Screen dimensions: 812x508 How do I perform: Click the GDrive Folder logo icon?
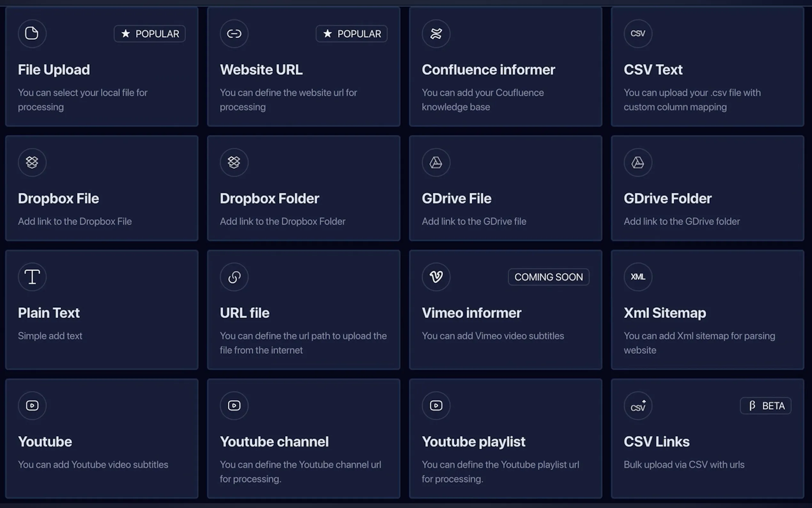coord(638,162)
